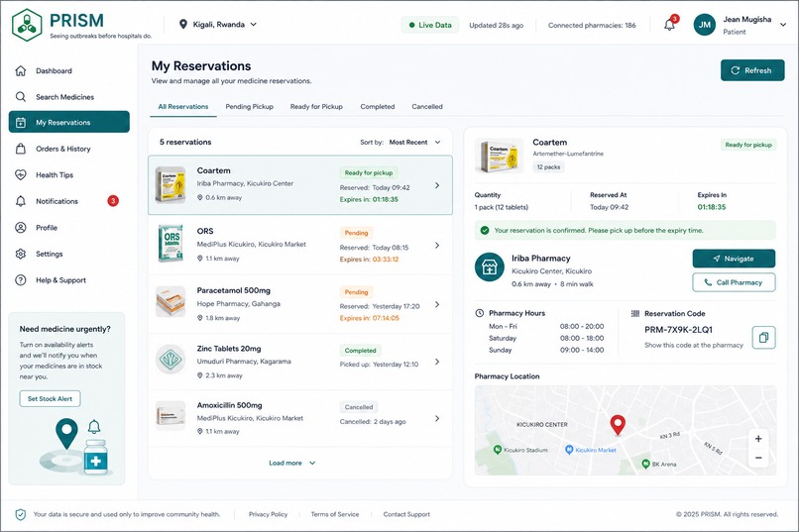Click the 5 reservations count text
799x532 pixels.
pos(185,142)
